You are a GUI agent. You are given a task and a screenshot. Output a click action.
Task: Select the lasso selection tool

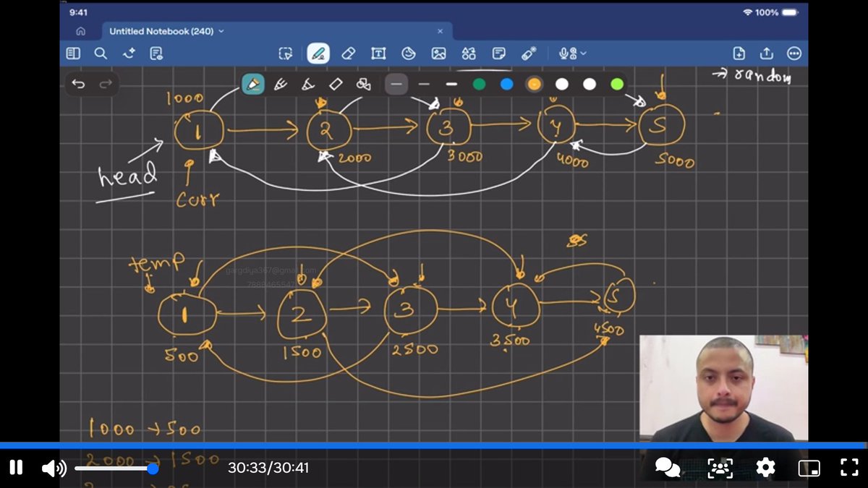(286, 53)
